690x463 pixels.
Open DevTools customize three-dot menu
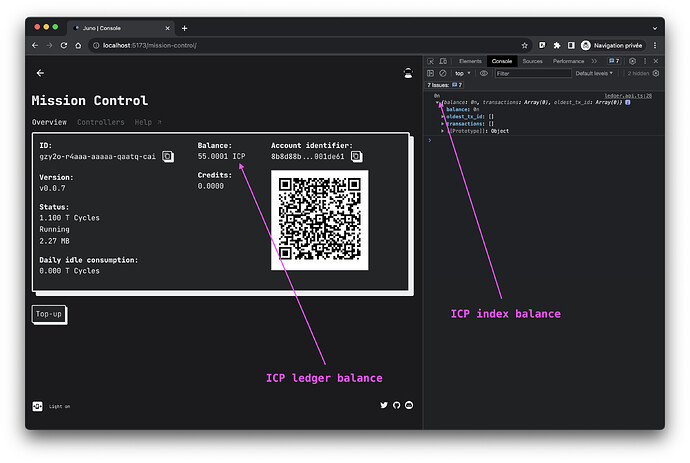point(645,61)
